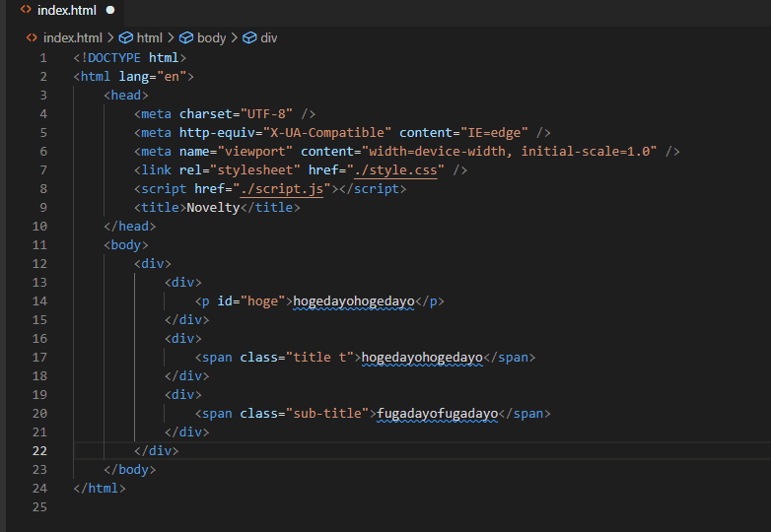
Task: Open the div breadcrumb segment
Action: point(269,37)
